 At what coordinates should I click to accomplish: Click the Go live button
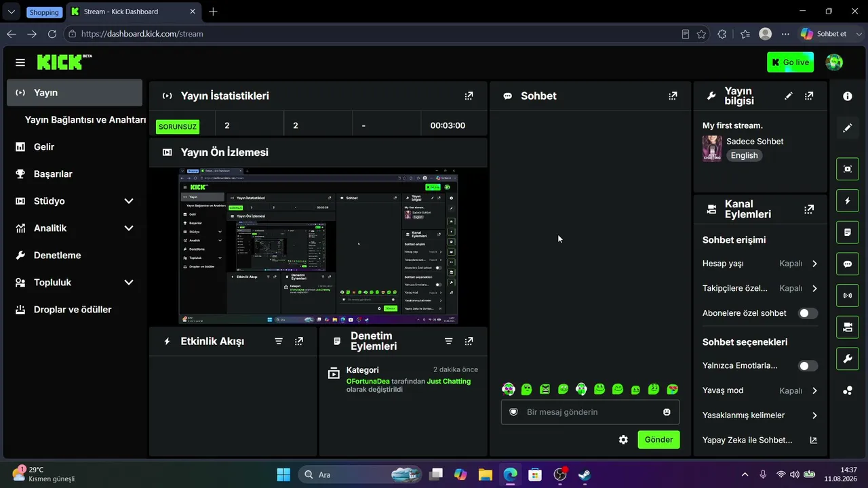coord(790,62)
